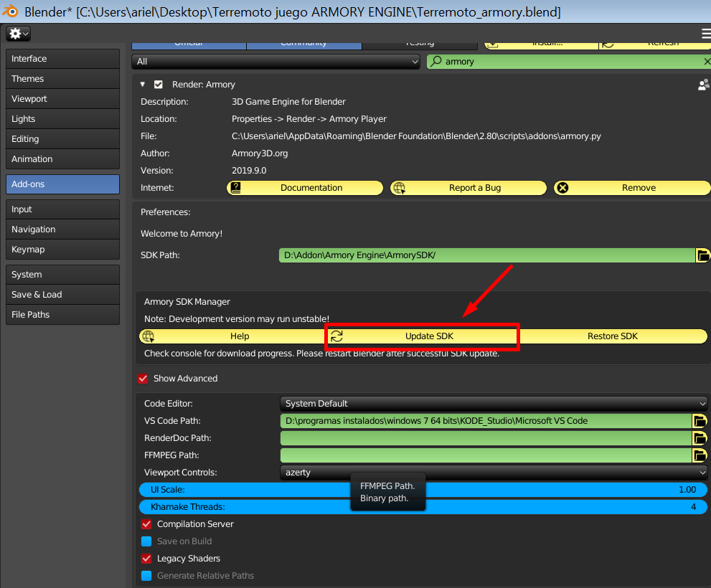Click the Update SDK refresh icon

(x=336, y=336)
